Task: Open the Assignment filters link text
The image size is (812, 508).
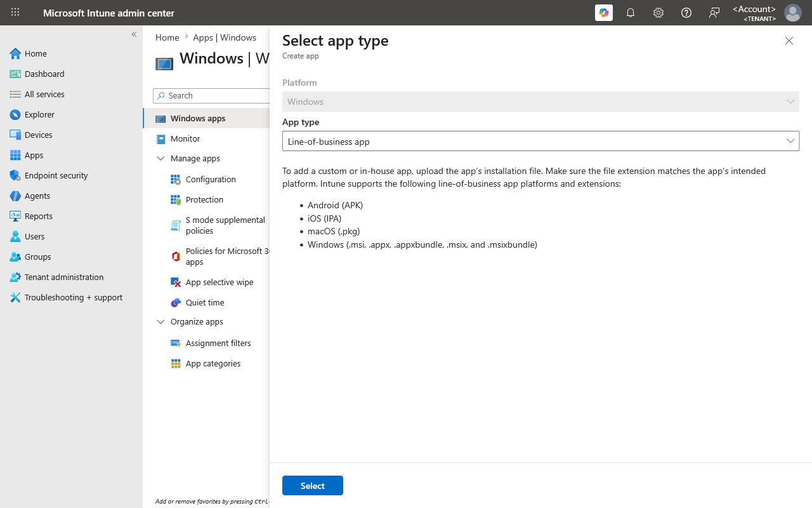Action: click(x=218, y=343)
